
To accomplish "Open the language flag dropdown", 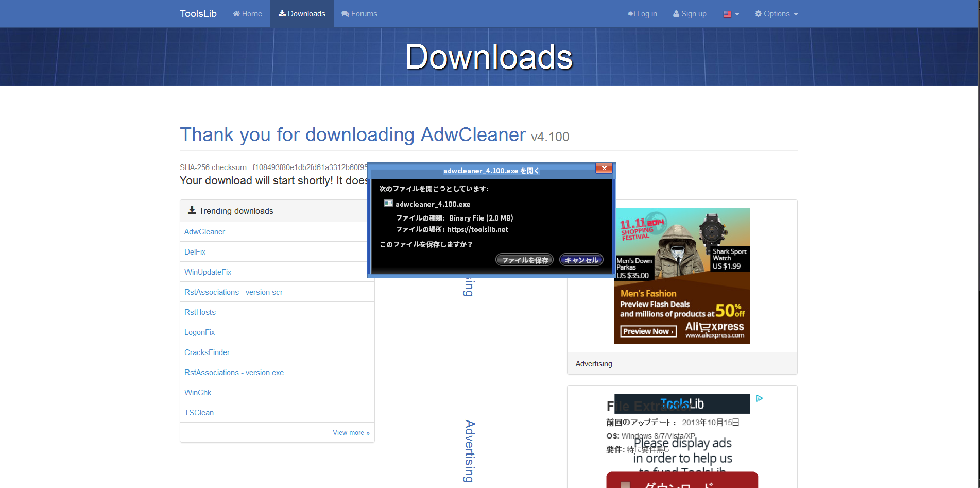I will click(731, 14).
